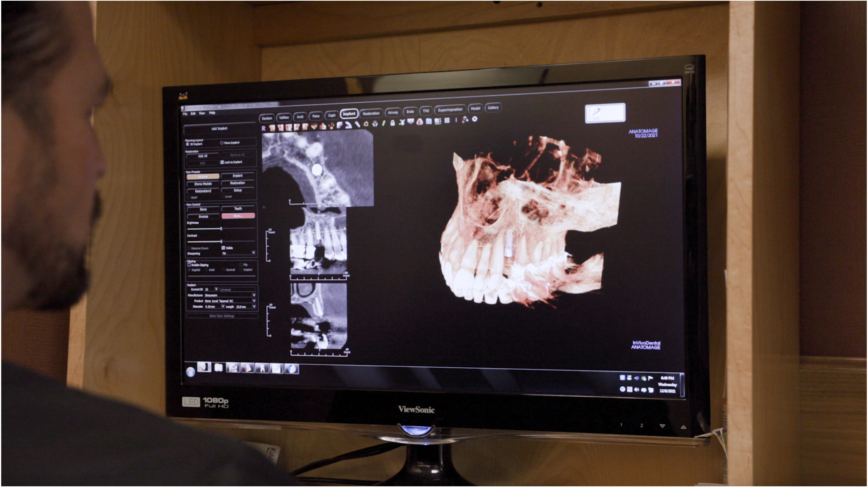Image resolution: width=868 pixels, height=487 pixels.
Task: Open the Windows Start orb
Action: click(x=191, y=372)
